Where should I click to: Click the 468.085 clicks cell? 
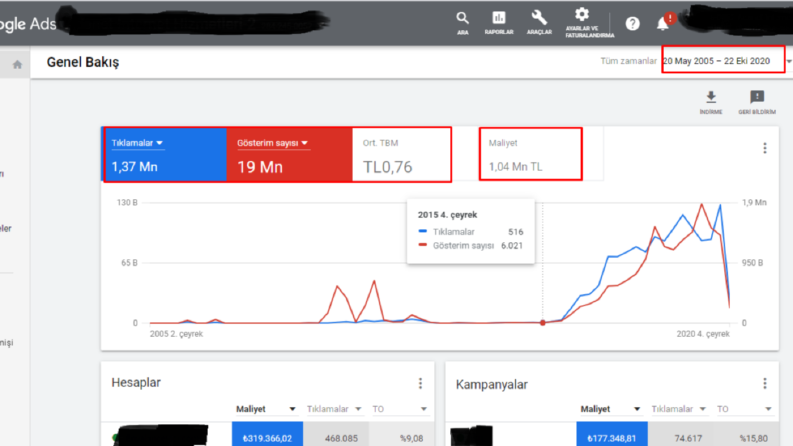[336, 435]
